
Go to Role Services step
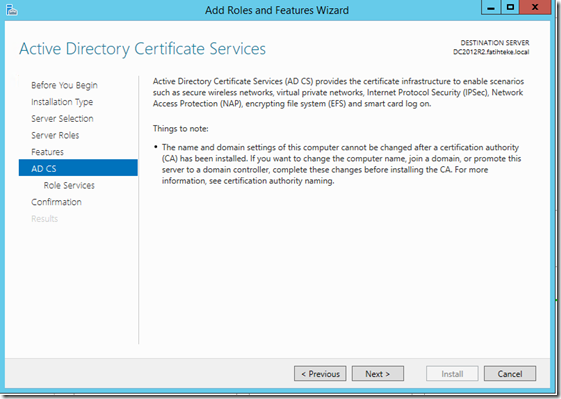point(69,185)
